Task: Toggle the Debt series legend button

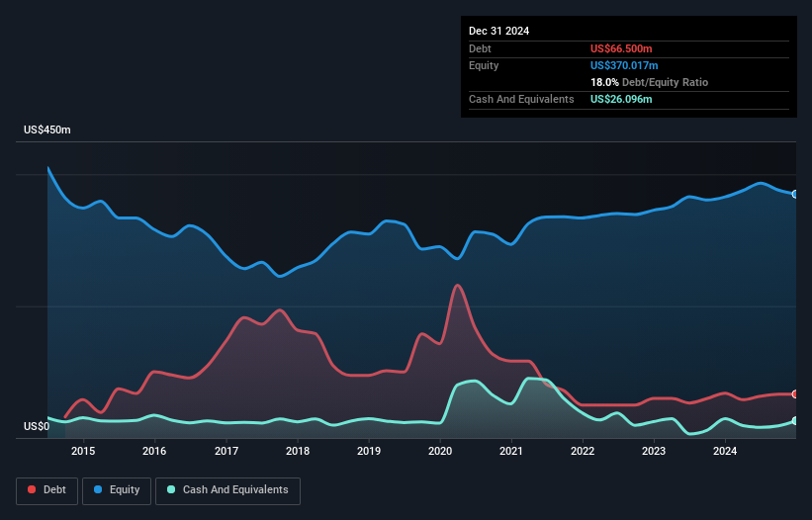Action: point(47,490)
